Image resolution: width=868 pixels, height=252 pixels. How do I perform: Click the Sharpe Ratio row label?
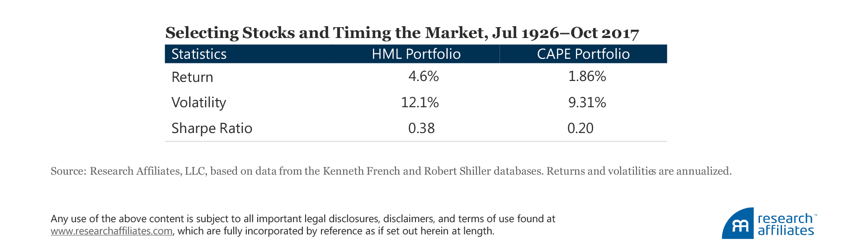click(x=212, y=128)
